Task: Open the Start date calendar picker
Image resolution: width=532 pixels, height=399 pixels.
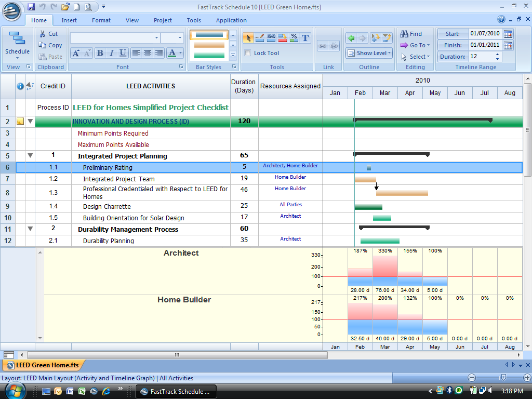Action: (x=508, y=34)
